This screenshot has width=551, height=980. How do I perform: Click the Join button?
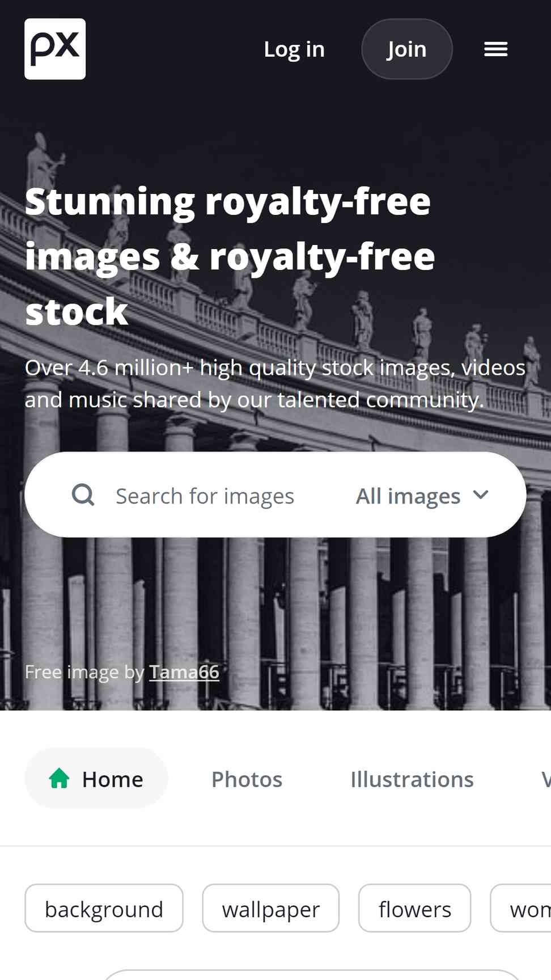coord(407,49)
